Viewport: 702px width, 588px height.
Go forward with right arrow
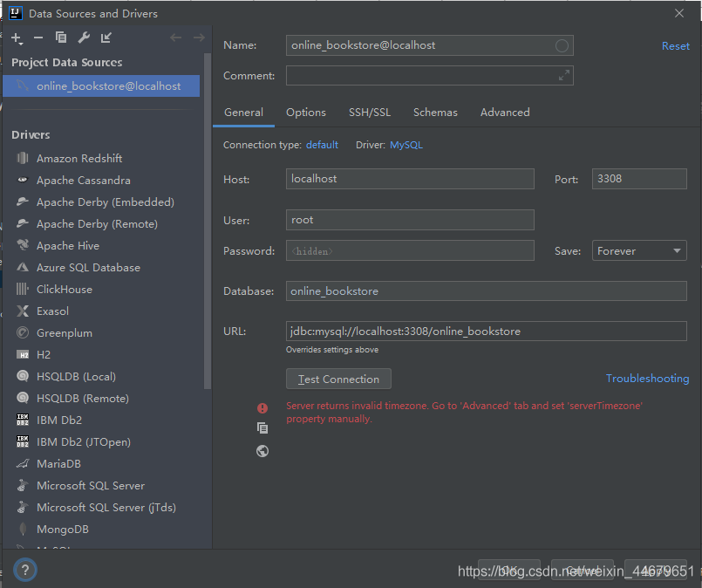coord(199,38)
